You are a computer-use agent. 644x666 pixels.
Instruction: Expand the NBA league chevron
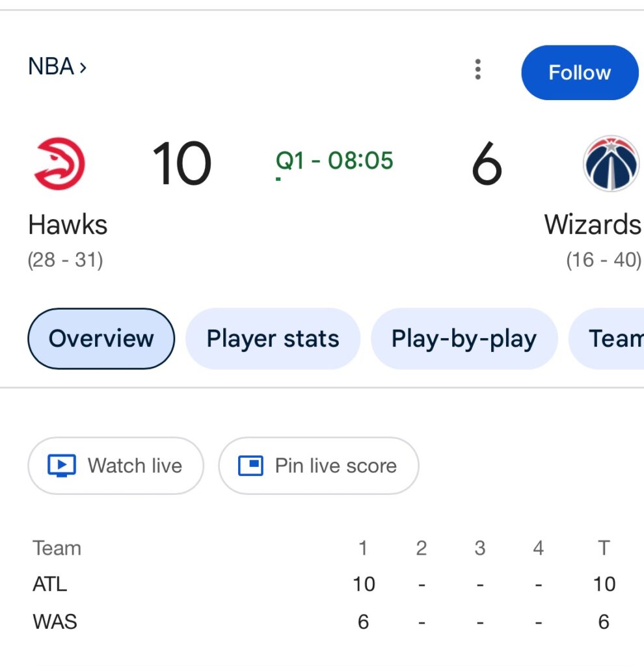(x=83, y=67)
